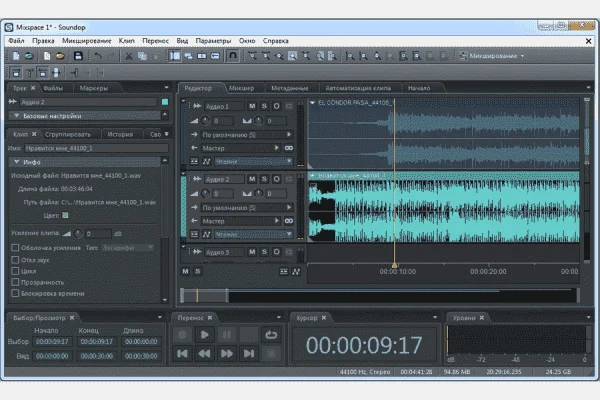The height and width of the screenshot is (400, 600).
Task: Toggle the snapping magnet icon
Action: [x=233, y=56]
